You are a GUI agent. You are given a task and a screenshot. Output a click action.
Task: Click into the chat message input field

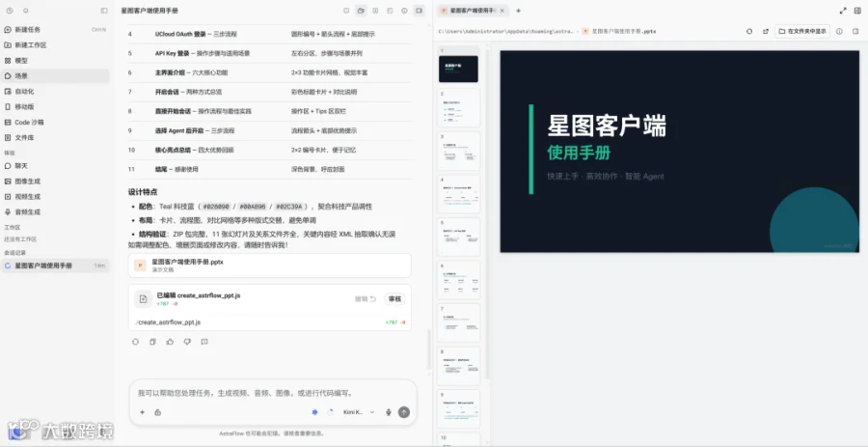pyautogui.click(x=272, y=393)
